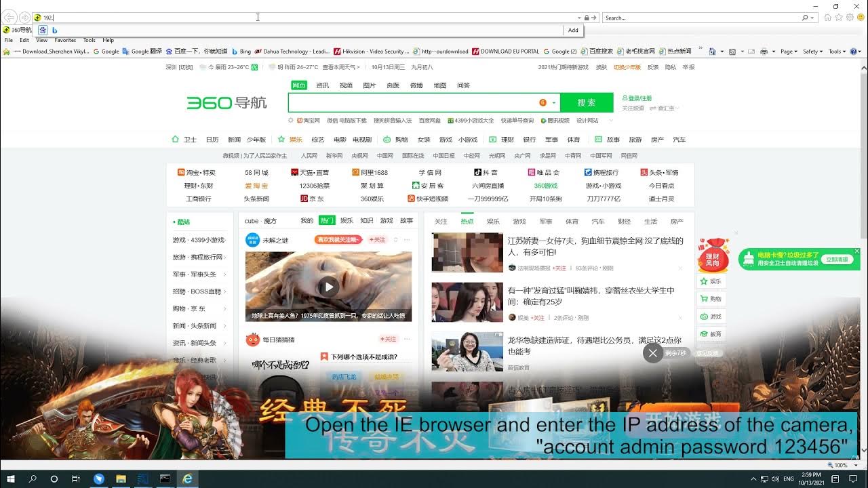Open DOWNLOAD EU PORTAL bookmark
Screen dimensions: 868x488
pos(506,51)
